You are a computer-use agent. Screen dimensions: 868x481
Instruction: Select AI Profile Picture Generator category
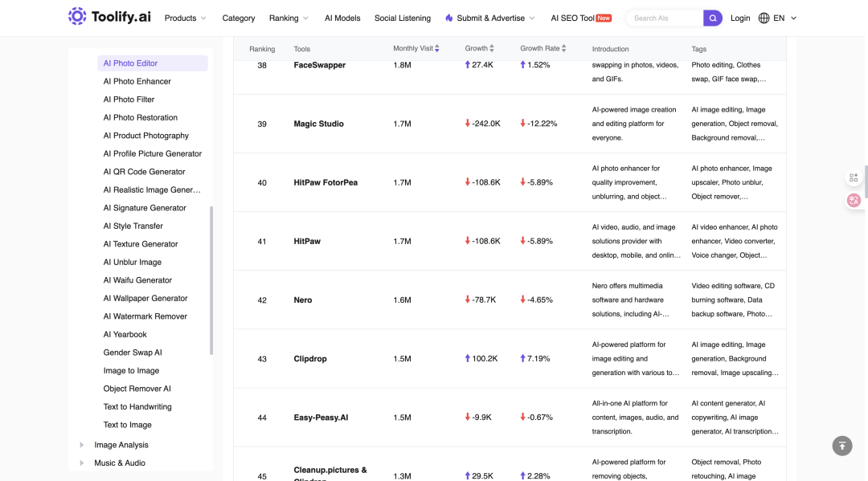(152, 153)
